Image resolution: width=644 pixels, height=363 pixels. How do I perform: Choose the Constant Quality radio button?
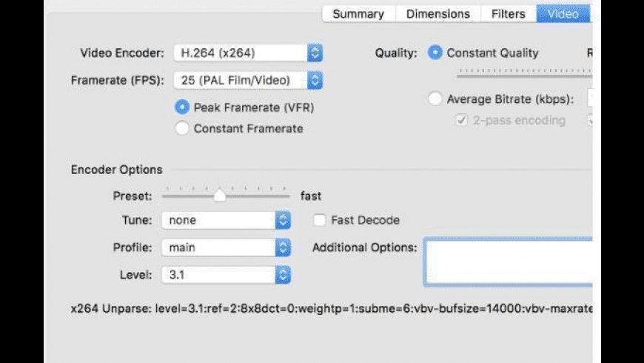[435, 53]
